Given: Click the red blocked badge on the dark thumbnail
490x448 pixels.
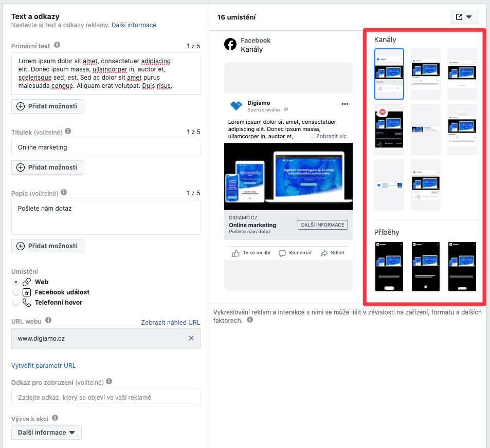Looking at the screenshot, I should coord(383,113).
